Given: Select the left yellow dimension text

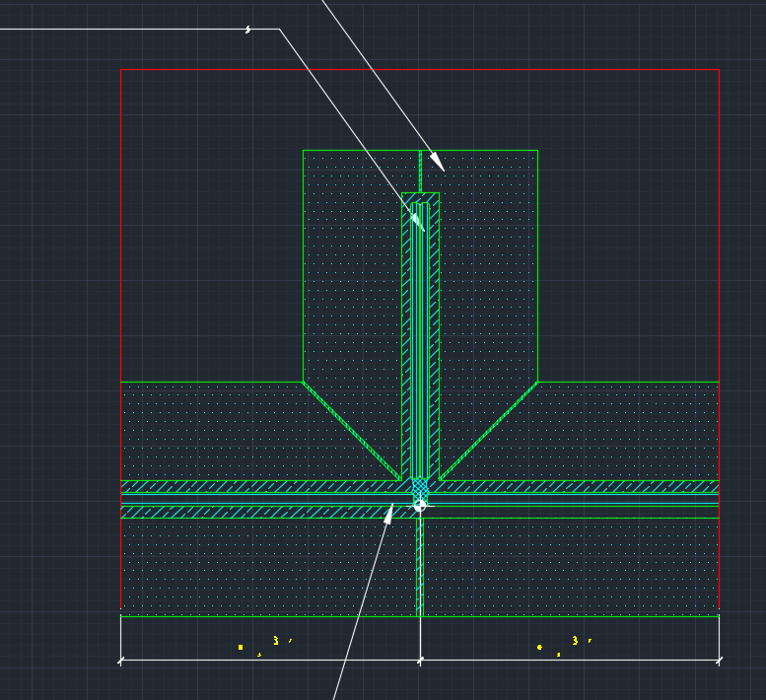Looking at the screenshot, I should pyautogui.click(x=265, y=646).
